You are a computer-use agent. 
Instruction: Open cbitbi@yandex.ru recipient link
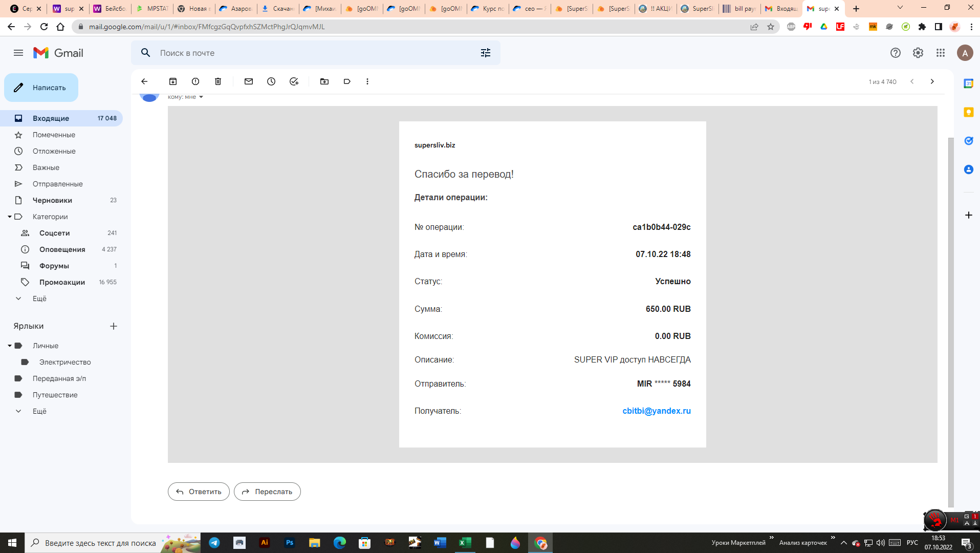pos(657,411)
